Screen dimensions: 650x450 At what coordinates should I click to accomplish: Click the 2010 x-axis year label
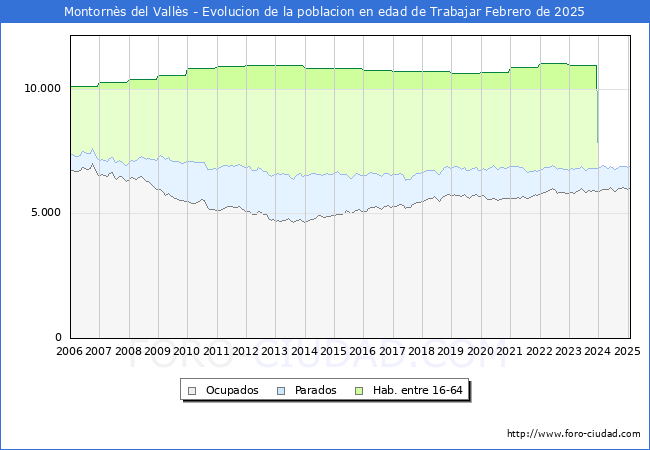[x=187, y=351]
